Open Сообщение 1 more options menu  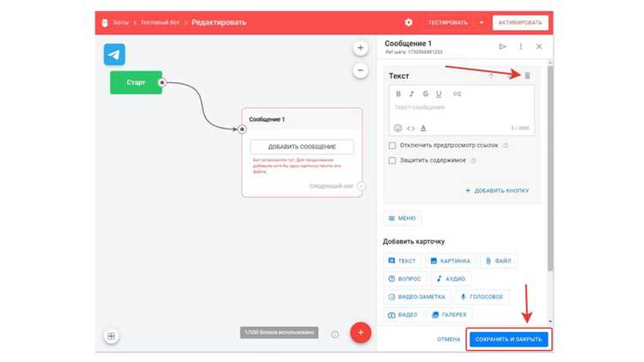click(521, 47)
